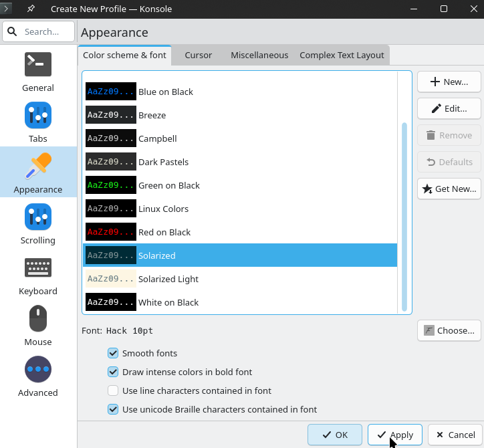Click the Defaults button

[449, 162]
